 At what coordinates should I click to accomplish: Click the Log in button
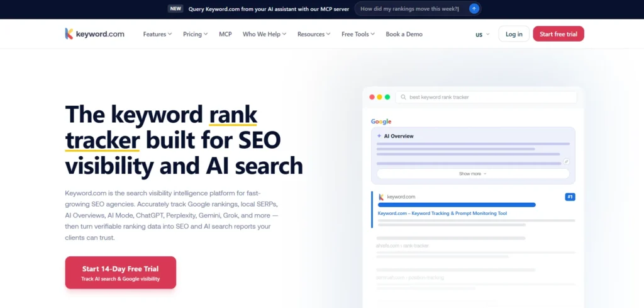tap(514, 34)
